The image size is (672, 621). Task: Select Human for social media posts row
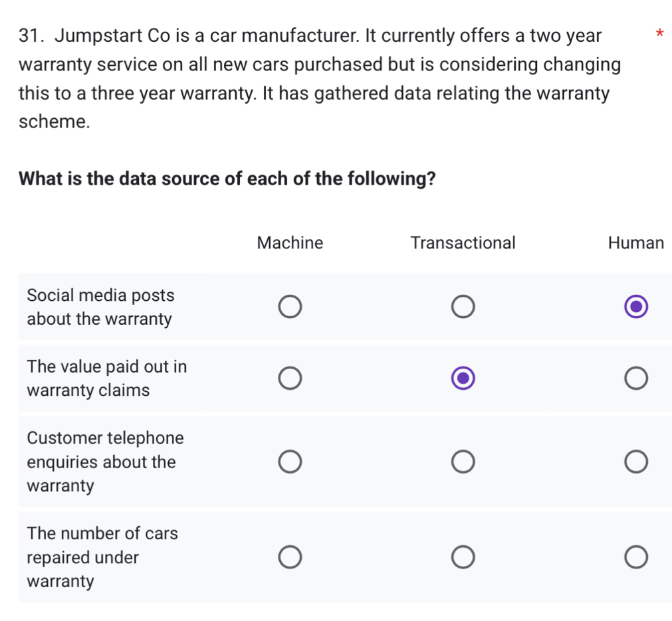point(635,307)
